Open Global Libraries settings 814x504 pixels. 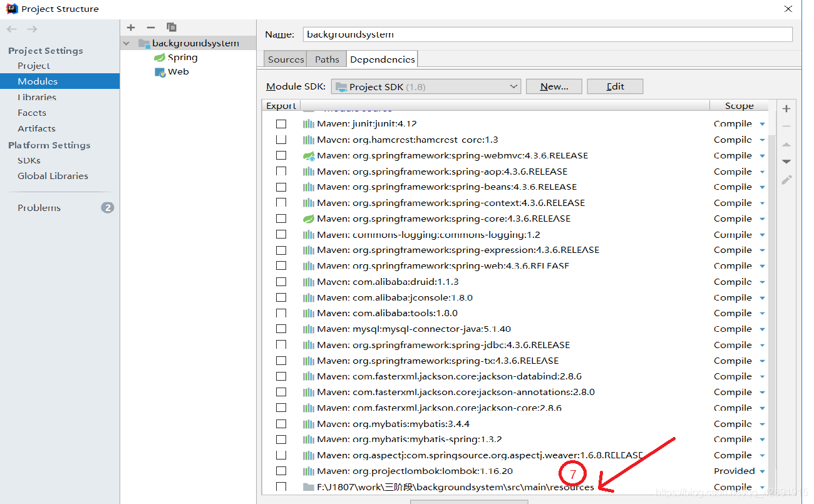(x=53, y=176)
